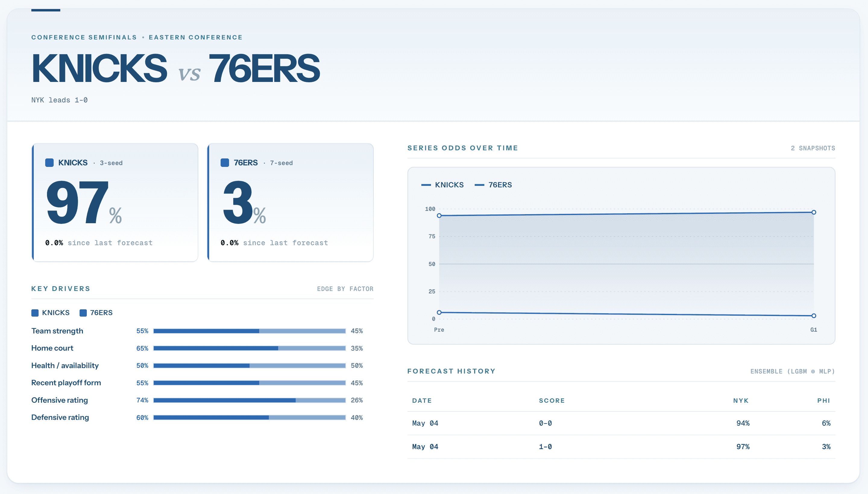Click the Knicks line marker in chart legend

tap(426, 185)
